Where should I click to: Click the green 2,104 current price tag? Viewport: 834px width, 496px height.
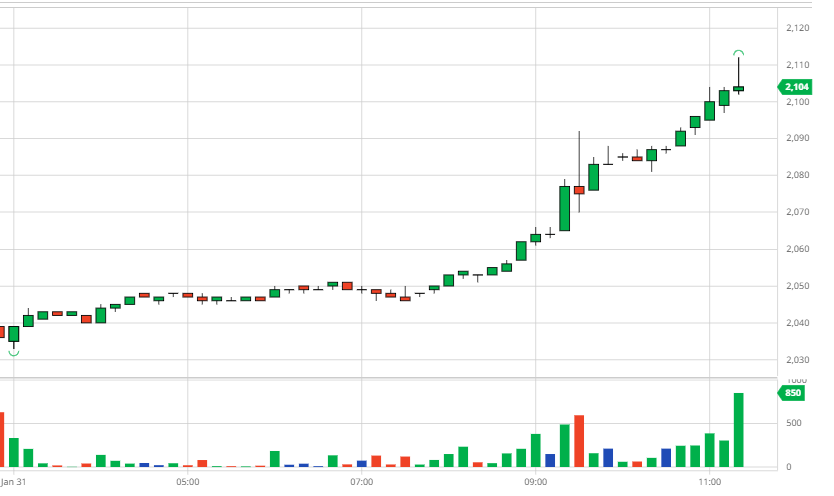click(795, 87)
